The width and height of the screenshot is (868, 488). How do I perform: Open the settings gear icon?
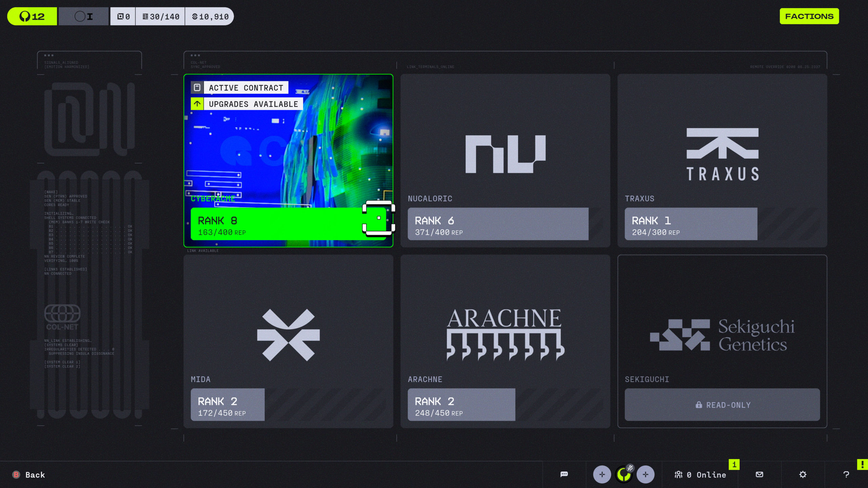803,474
